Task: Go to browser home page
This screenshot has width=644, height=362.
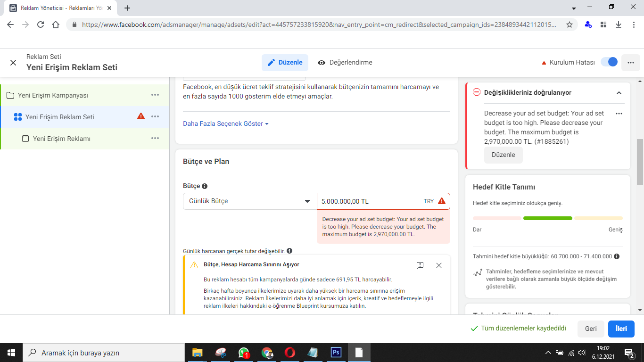Action: (56, 25)
